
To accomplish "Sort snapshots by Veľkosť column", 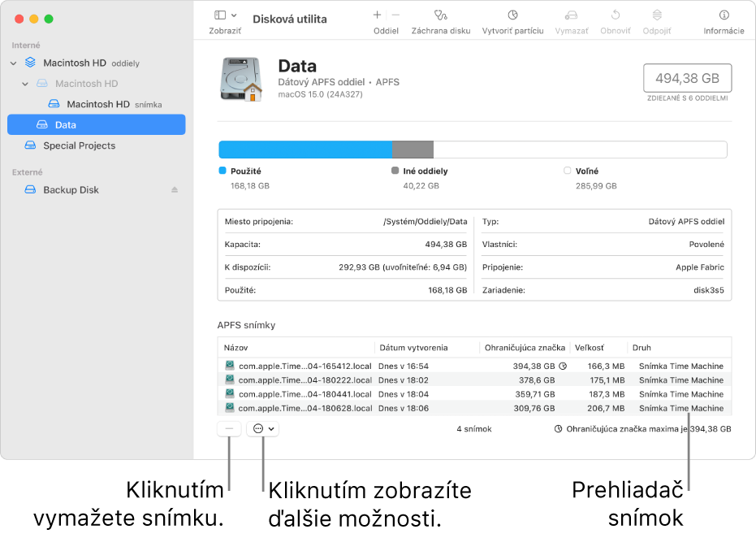I will [x=598, y=347].
